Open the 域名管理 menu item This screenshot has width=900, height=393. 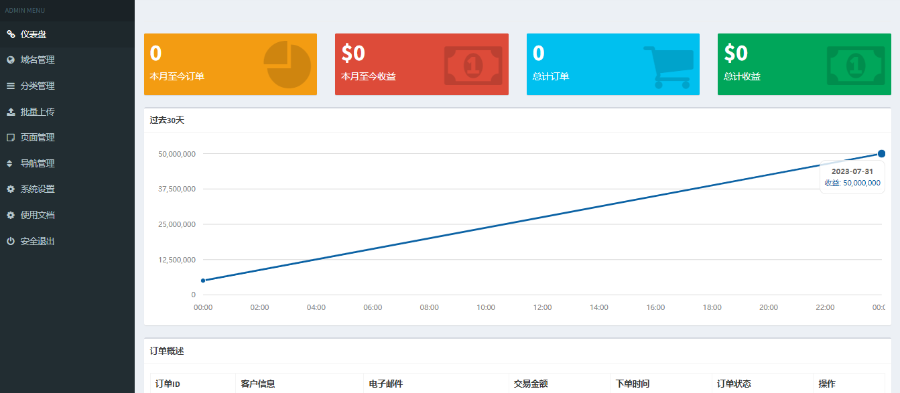click(67, 60)
